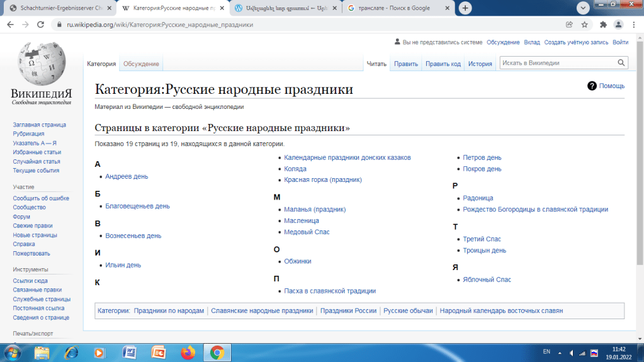This screenshot has height=362, width=644.
Task: Open the new tab plus button
Action: tap(466, 8)
